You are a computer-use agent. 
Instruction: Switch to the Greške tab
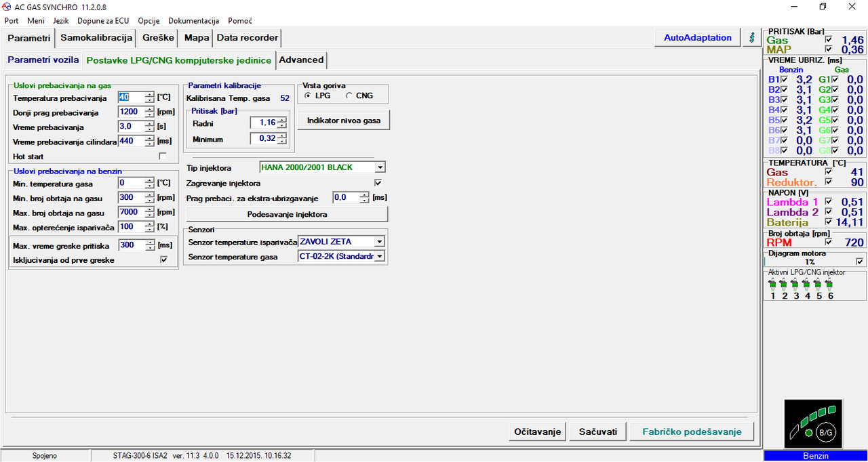(158, 38)
